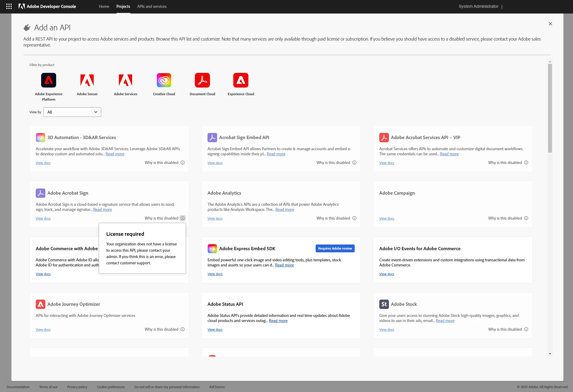Open Cookie preferences in footer
Image resolution: width=573 pixels, height=392 pixels.
click(111, 387)
